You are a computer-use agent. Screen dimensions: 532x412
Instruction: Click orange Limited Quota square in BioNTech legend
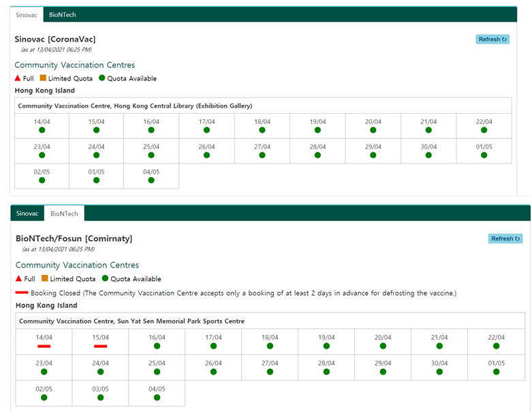(44, 279)
